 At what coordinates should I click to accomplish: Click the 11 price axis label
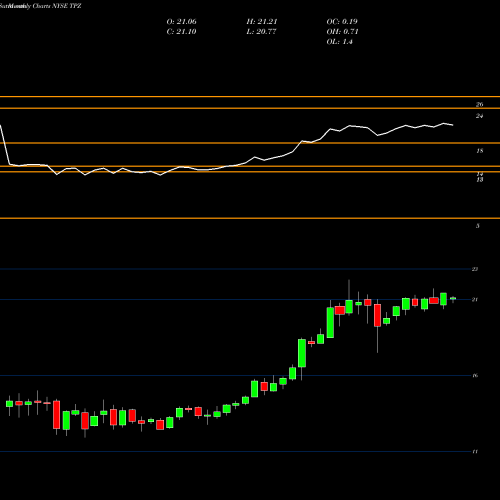pos(475,452)
